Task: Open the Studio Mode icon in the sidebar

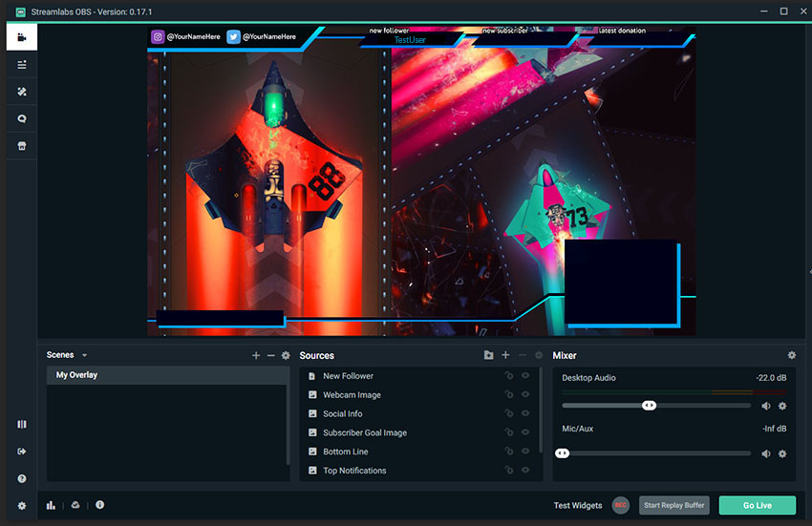Action: (x=22, y=424)
